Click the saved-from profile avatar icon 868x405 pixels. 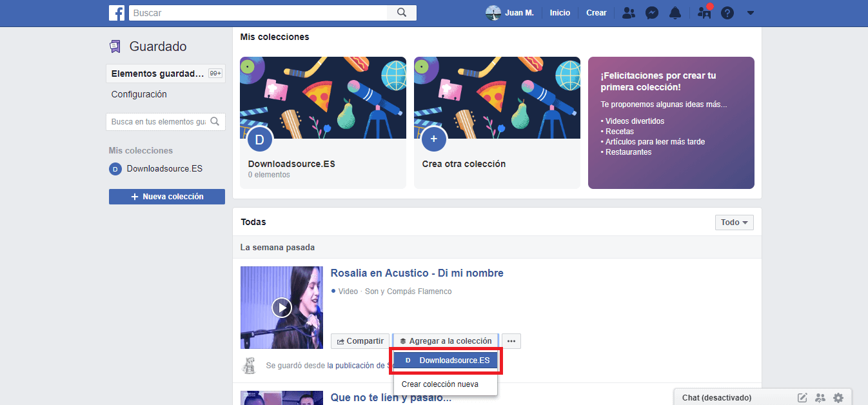click(x=248, y=366)
